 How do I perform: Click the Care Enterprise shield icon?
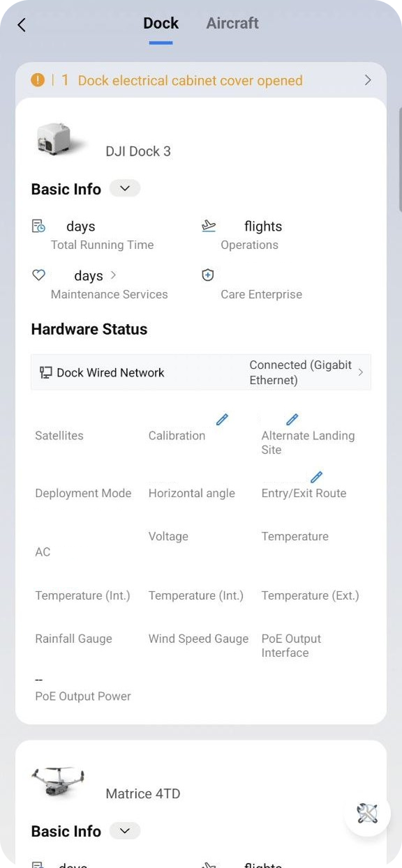tap(207, 275)
